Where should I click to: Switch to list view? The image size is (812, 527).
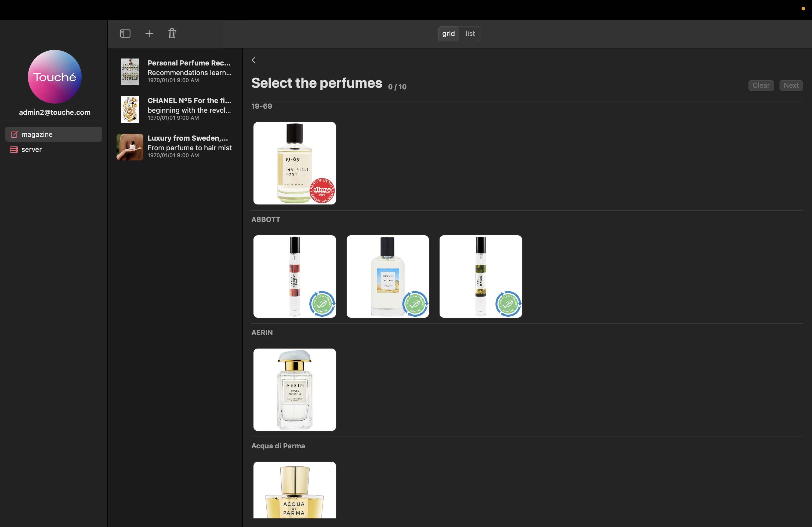pyautogui.click(x=470, y=33)
